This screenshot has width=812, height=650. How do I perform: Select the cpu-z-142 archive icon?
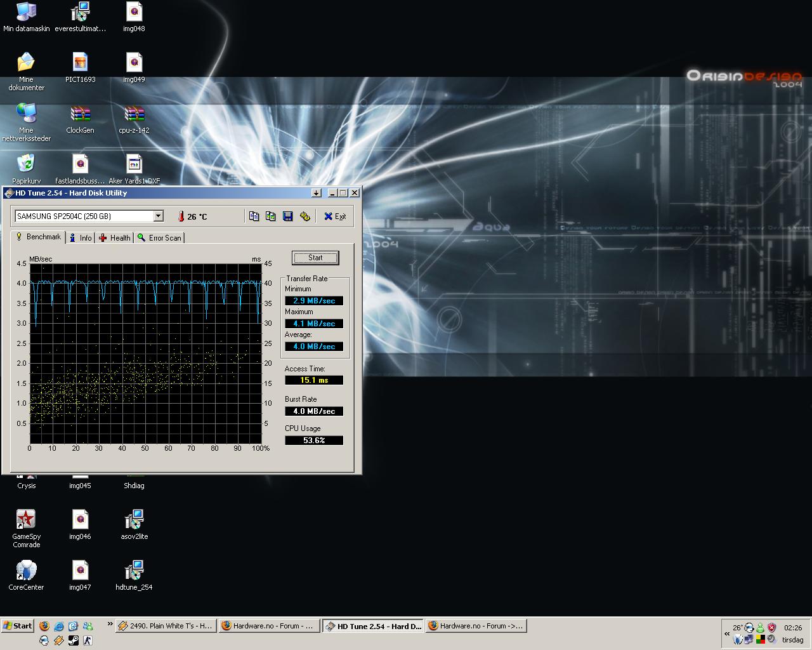tap(134, 119)
